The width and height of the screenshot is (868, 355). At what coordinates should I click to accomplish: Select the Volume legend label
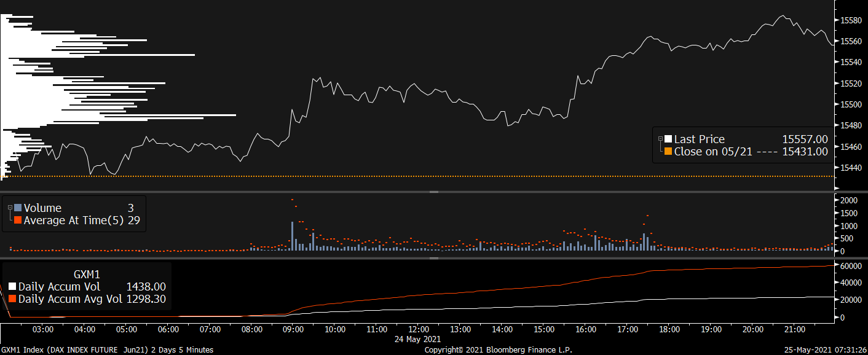tap(42, 208)
